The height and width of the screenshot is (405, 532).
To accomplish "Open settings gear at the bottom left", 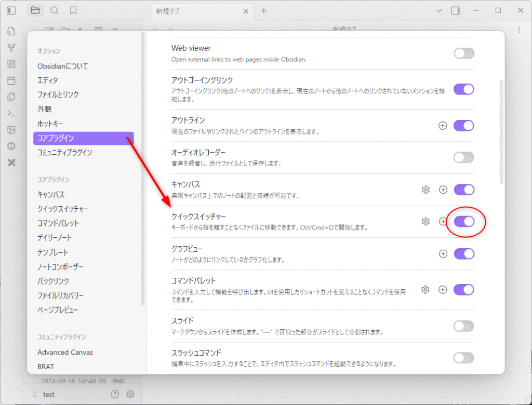I will tap(130, 394).
